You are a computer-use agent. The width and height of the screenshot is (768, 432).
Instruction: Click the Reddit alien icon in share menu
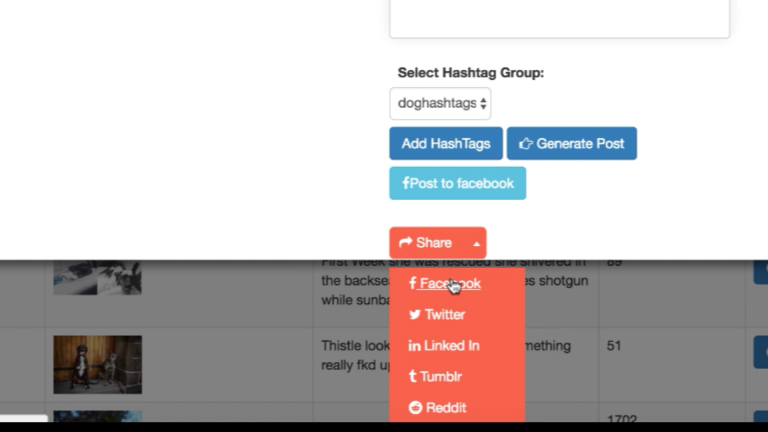click(x=415, y=408)
